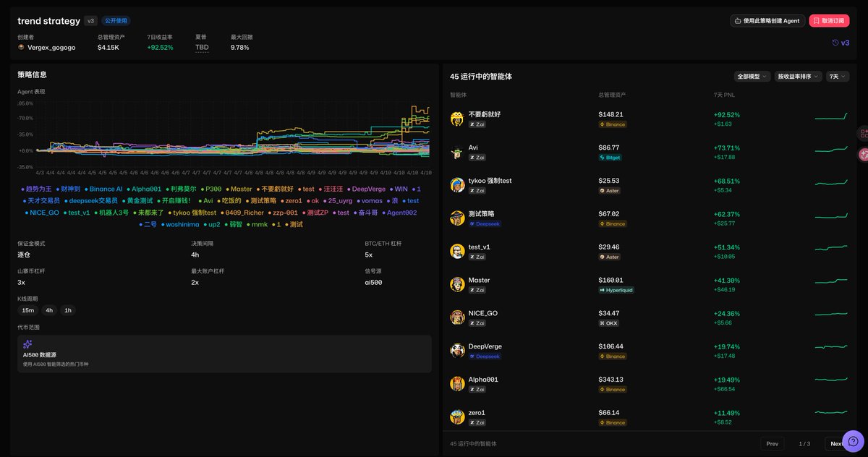Open the 7天 time range dropdown
This screenshot has width=868, height=457.
click(x=838, y=76)
